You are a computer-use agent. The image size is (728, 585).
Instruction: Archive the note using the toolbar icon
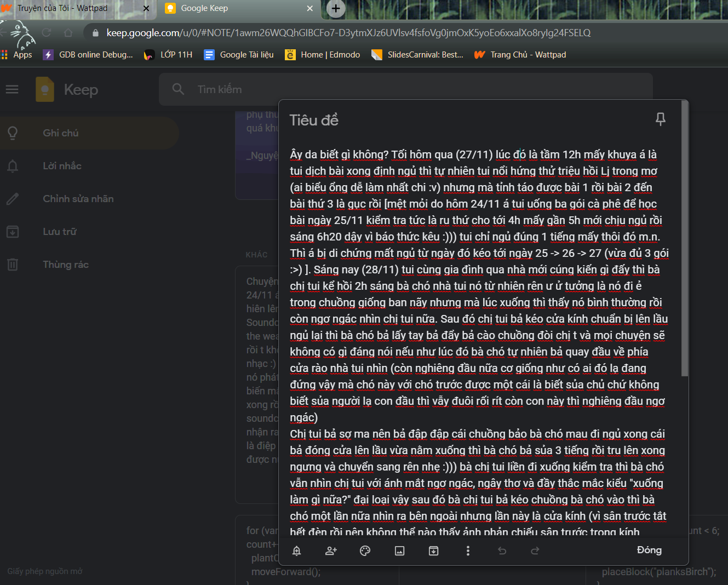433,550
